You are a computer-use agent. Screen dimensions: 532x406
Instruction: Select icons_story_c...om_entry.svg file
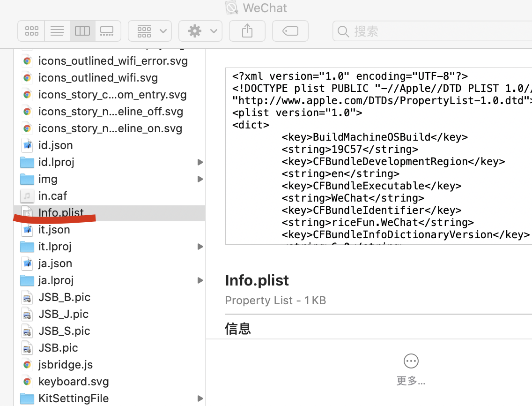110,94
